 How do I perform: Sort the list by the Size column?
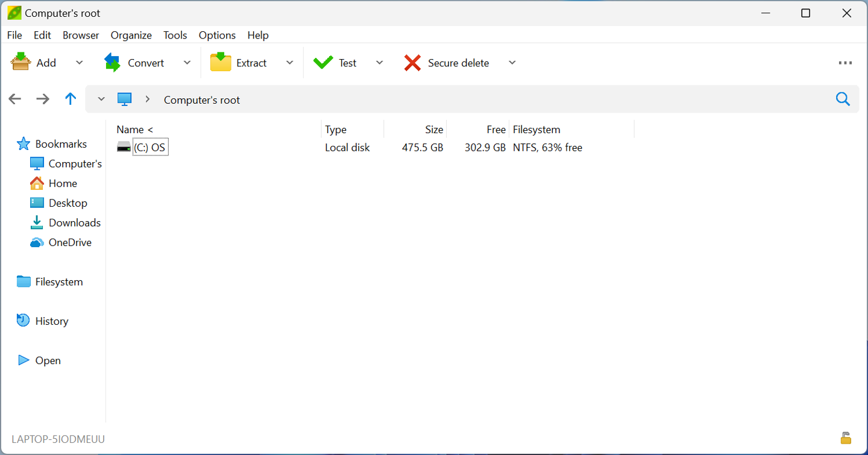click(433, 130)
